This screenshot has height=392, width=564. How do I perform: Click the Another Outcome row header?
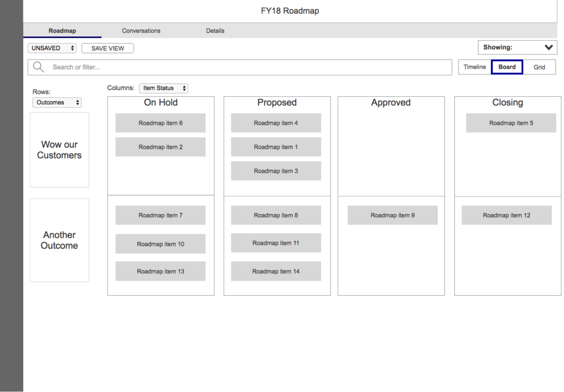(x=59, y=240)
